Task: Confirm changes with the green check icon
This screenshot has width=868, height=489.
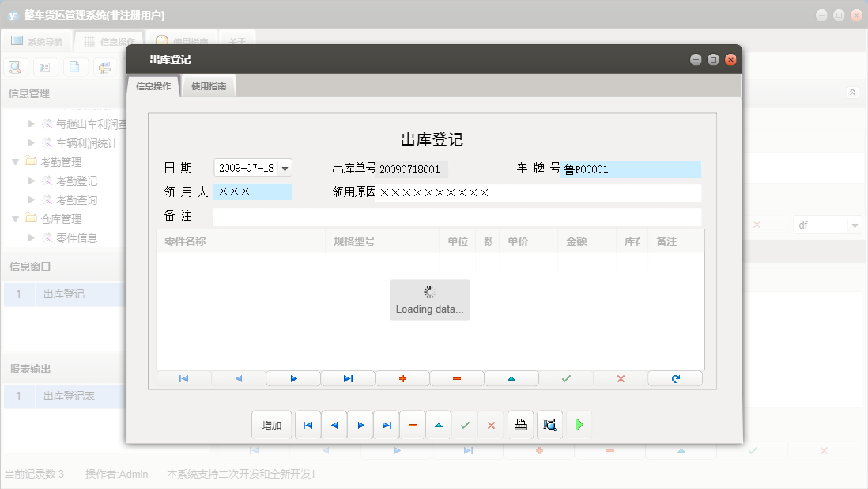Action: 566,378
